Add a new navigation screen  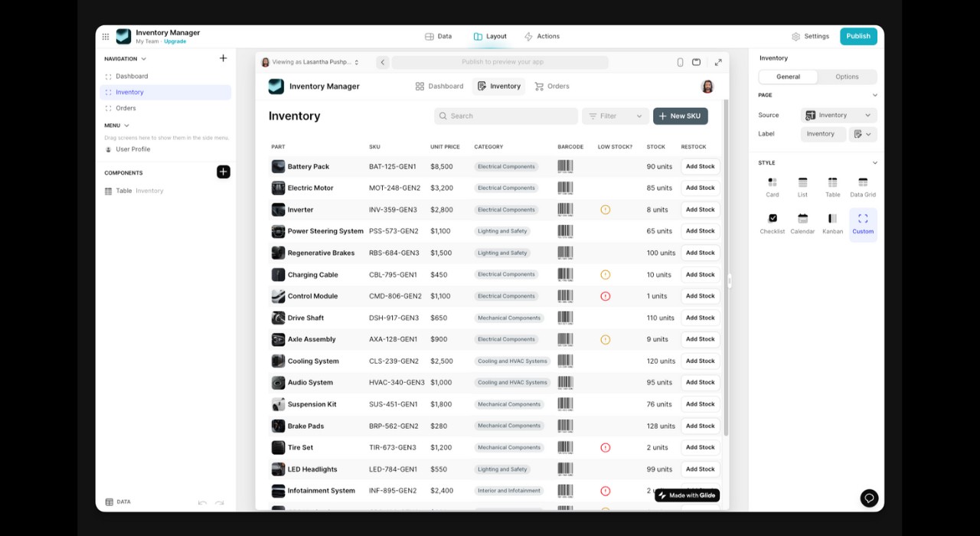tap(223, 58)
